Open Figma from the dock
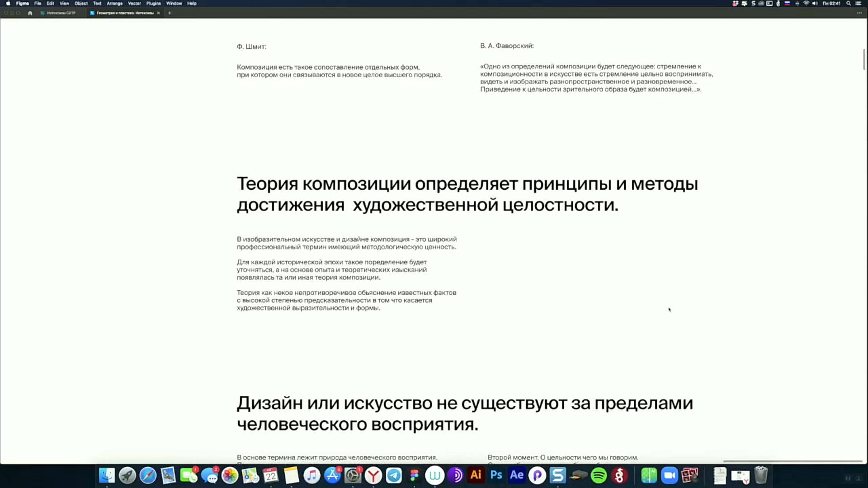Screen dimensions: 868x488 pos(414,475)
